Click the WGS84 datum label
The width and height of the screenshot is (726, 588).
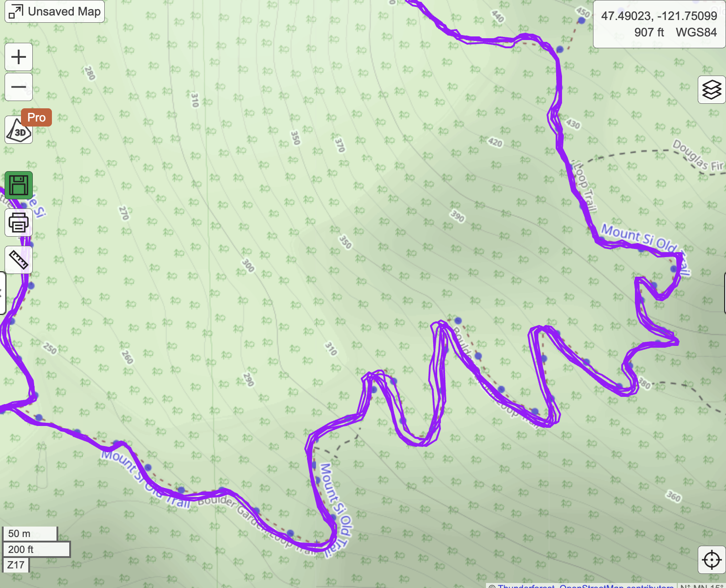click(x=696, y=32)
